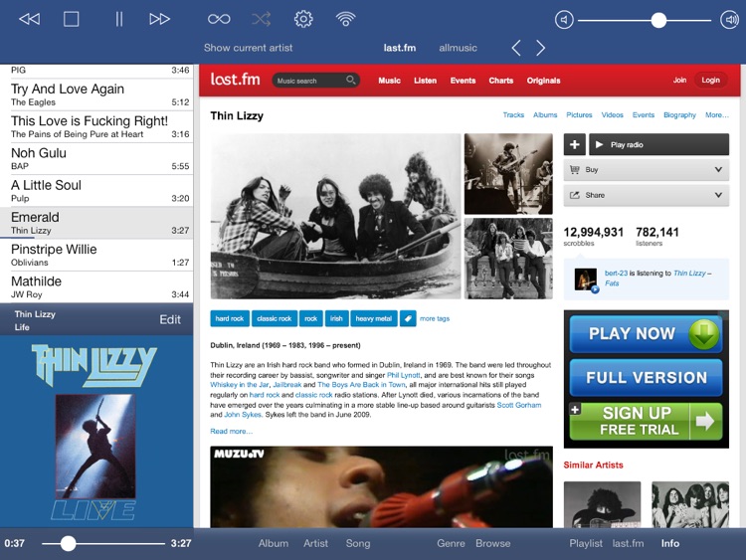Open the Listen menu on last.fm
This screenshot has height=560, width=746.
(425, 81)
